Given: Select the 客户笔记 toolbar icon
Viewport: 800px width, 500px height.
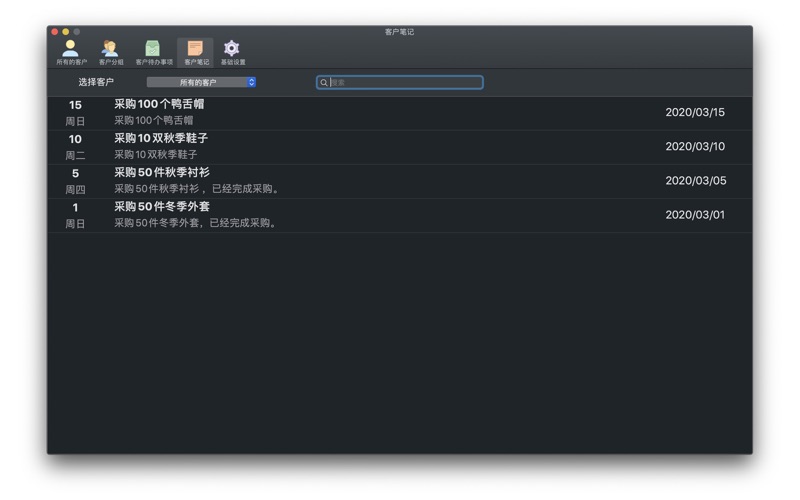Looking at the screenshot, I should tap(196, 52).
